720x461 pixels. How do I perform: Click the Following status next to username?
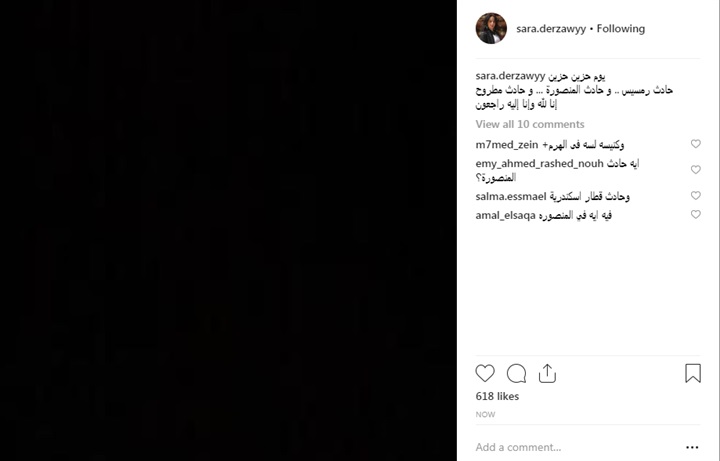pyautogui.click(x=621, y=29)
